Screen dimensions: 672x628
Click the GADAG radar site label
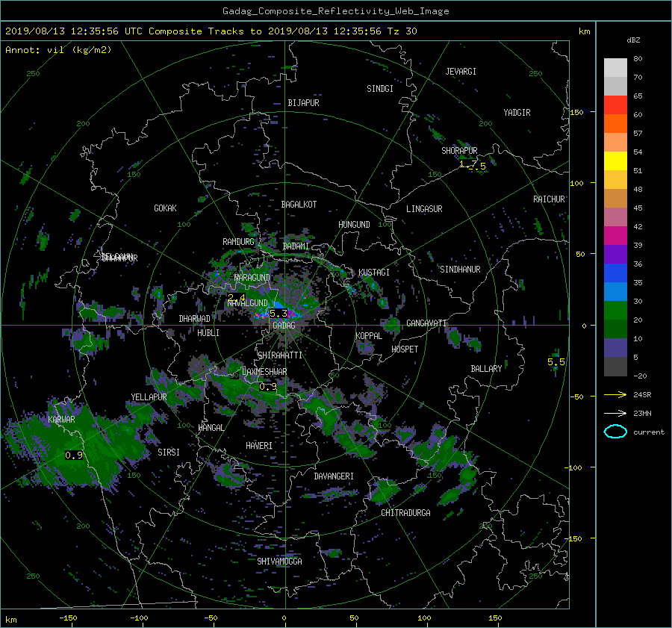coord(284,326)
